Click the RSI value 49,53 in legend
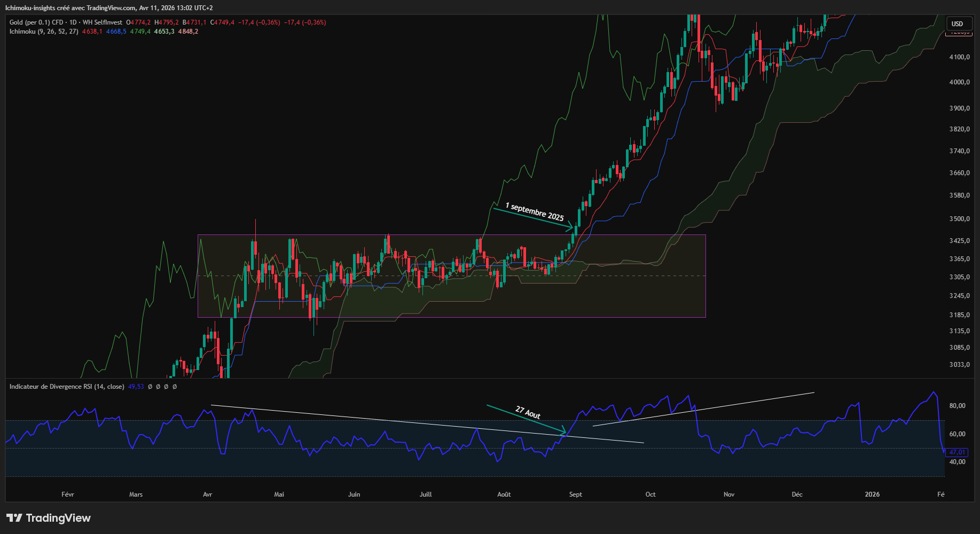The width and height of the screenshot is (980, 534). pyautogui.click(x=136, y=387)
